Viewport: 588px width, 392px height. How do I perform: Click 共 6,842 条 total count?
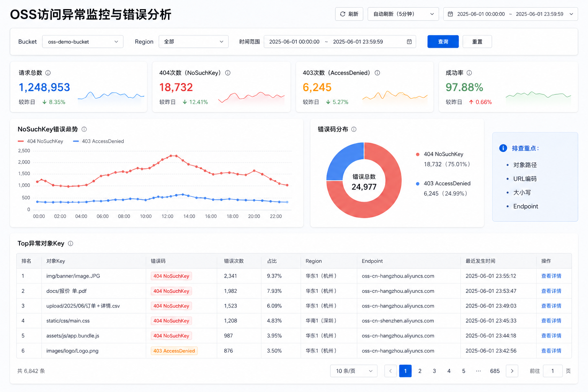pyautogui.click(x=31, y=371)
